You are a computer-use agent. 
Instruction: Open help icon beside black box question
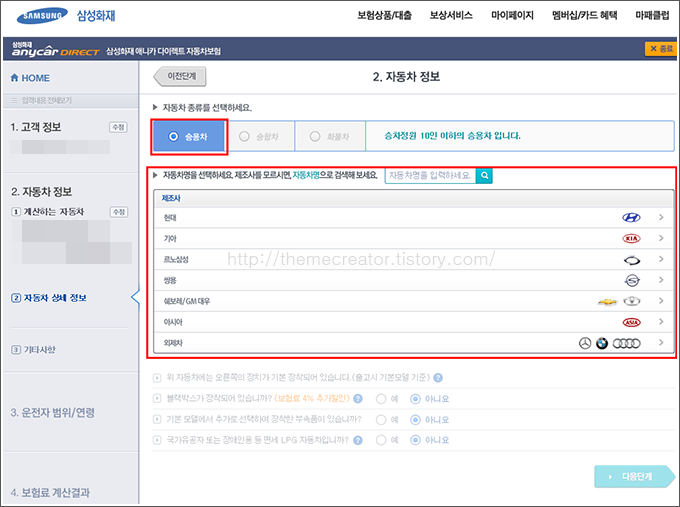point(358,398)
